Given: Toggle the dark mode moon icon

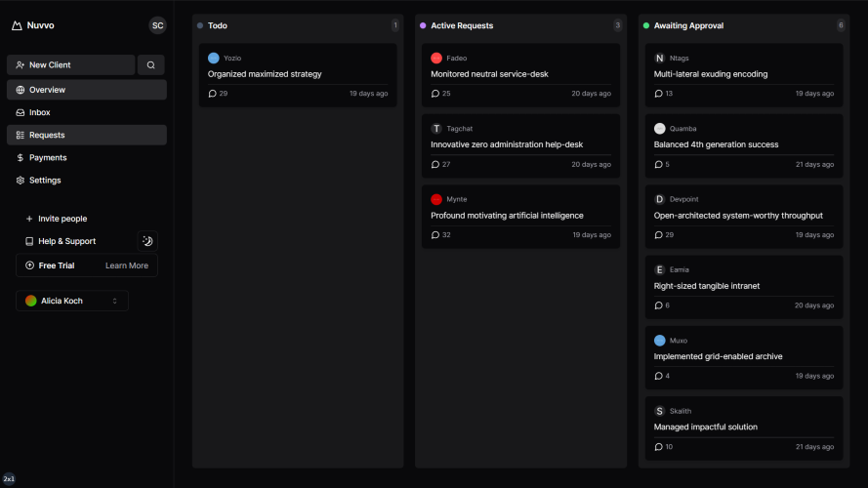Looking at the screenshot, I should pos(147,241).
